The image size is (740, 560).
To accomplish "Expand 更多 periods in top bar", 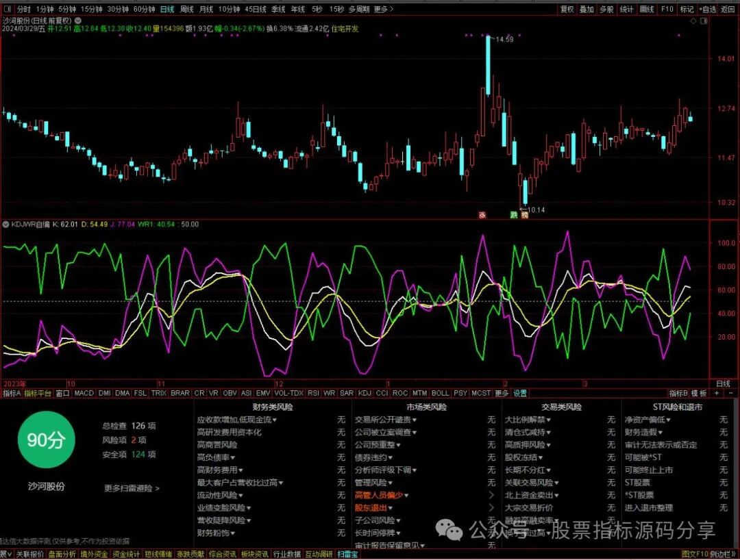I will [383, 9].
